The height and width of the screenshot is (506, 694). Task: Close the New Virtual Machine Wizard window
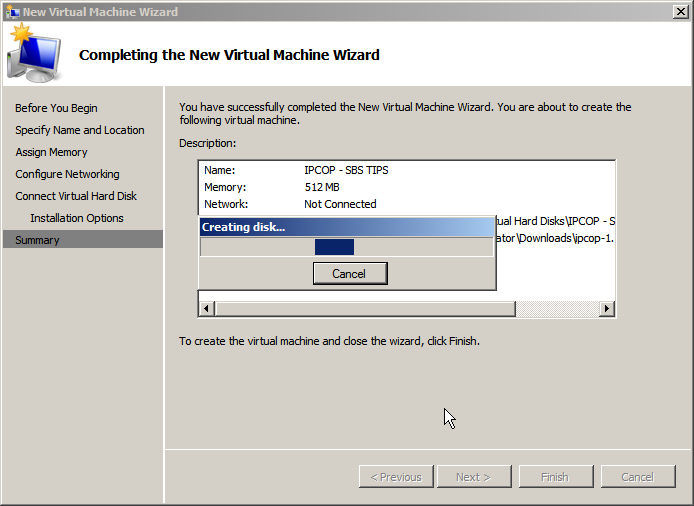point(675,12)
